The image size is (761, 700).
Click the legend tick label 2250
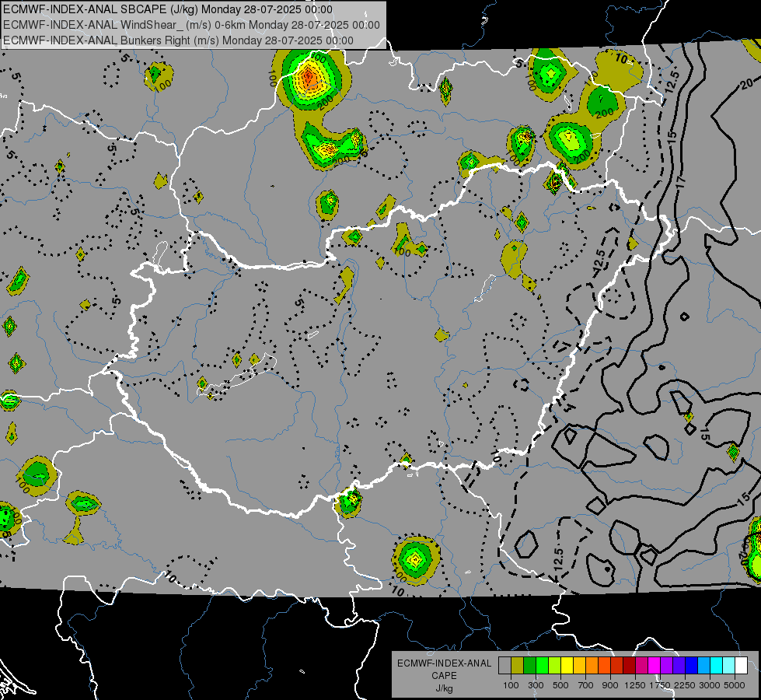tap(685, 685)
